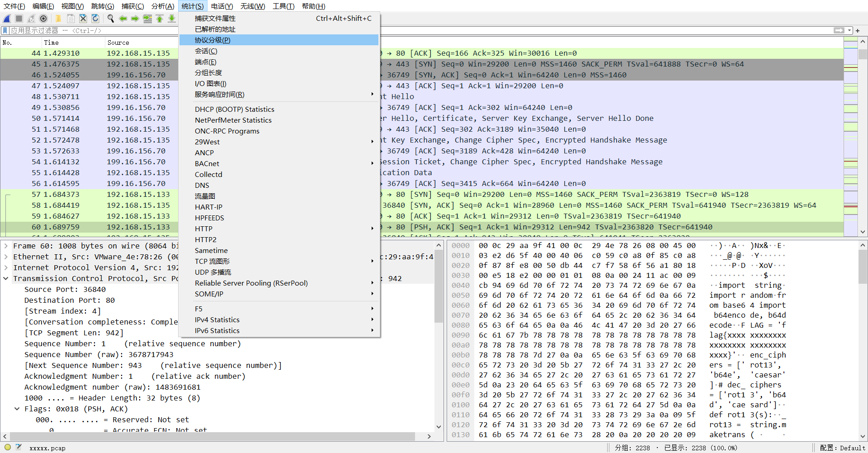
Task: Jump to the last packet icon
Action: 172,19
